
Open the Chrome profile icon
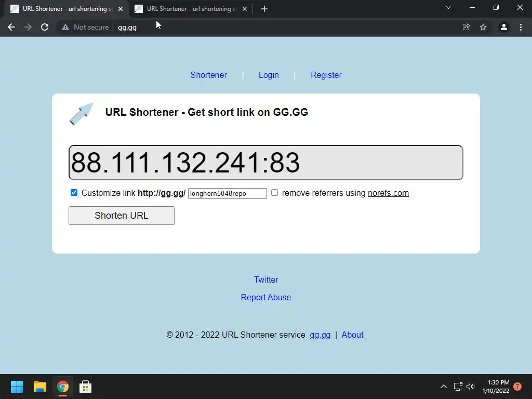504,27
